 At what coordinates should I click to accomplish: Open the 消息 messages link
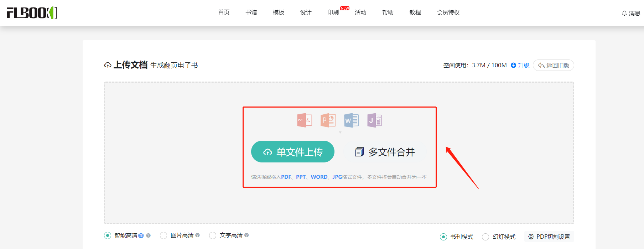634,13
